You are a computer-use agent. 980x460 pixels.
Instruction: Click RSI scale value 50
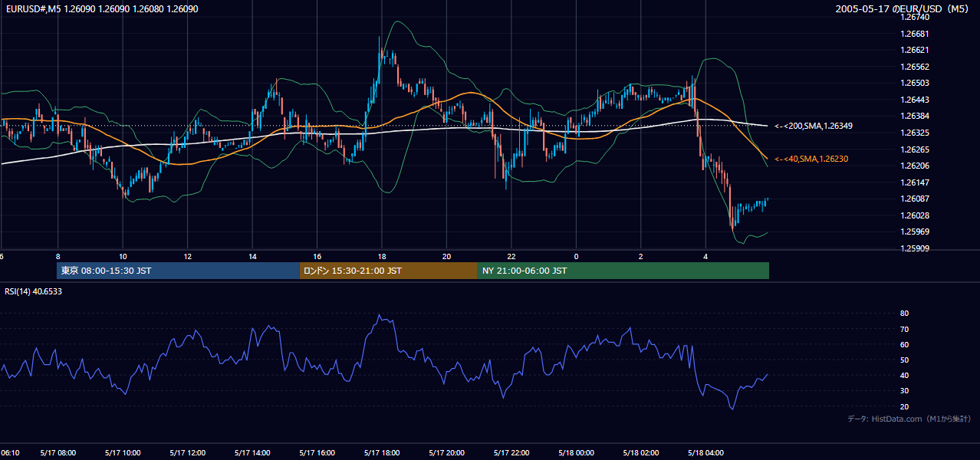[x=904, y=360]
